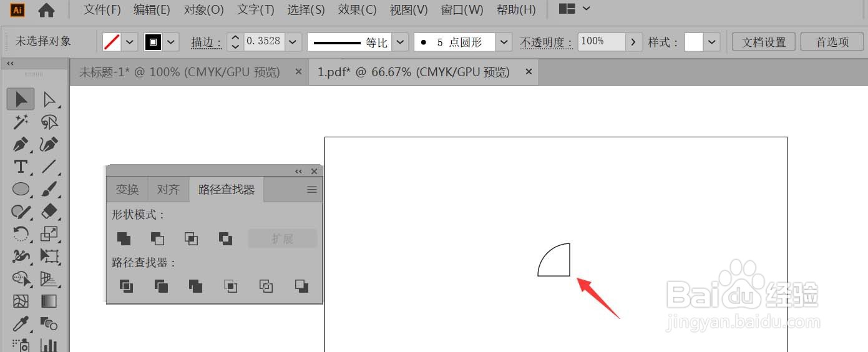
Task: Select the Mesh tool
Action: 21,301
